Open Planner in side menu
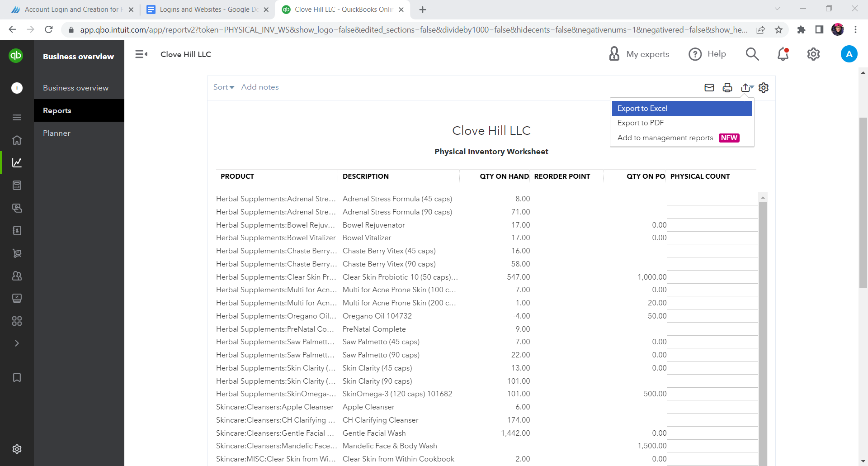This screenshot has width=868, height=466. point(79,133)
